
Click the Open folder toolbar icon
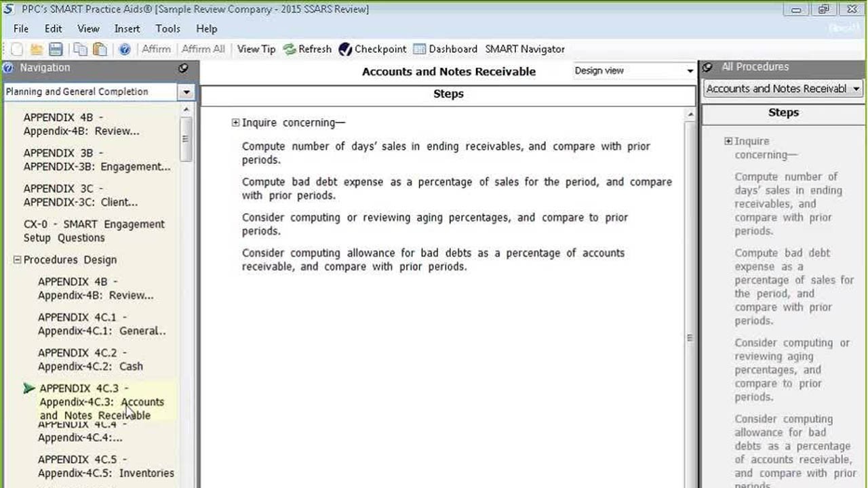coord(36,49)
